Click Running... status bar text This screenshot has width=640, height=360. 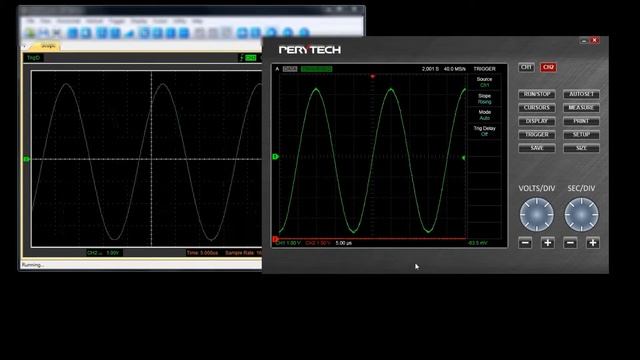click(x=33, y=265)
